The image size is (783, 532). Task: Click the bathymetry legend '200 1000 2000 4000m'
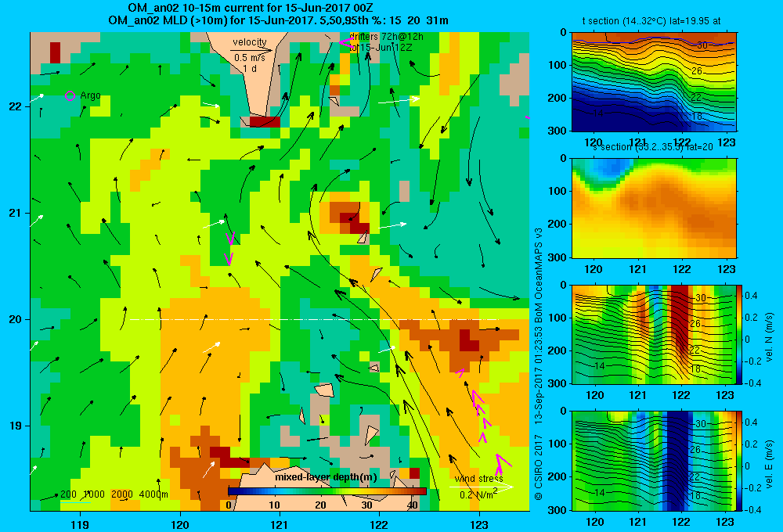point(114,494)
